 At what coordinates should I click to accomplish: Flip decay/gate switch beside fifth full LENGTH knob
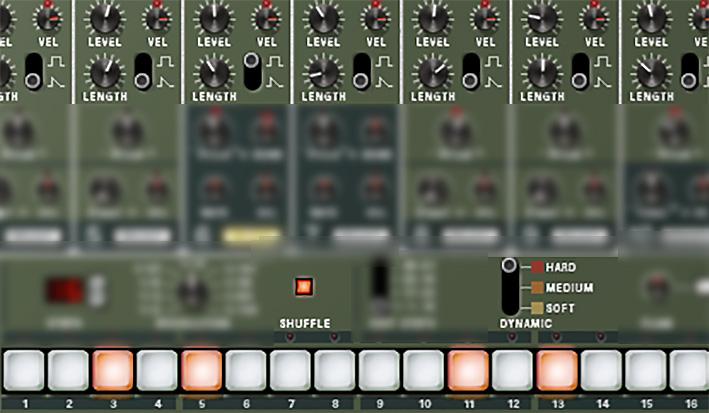pyautogui.click(x=581, y=71)
